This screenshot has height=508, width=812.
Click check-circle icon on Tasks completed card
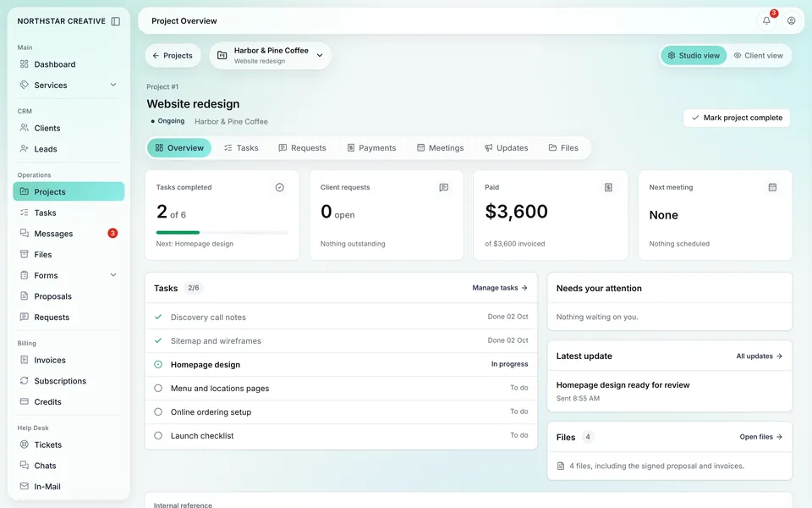click(280, 187)
